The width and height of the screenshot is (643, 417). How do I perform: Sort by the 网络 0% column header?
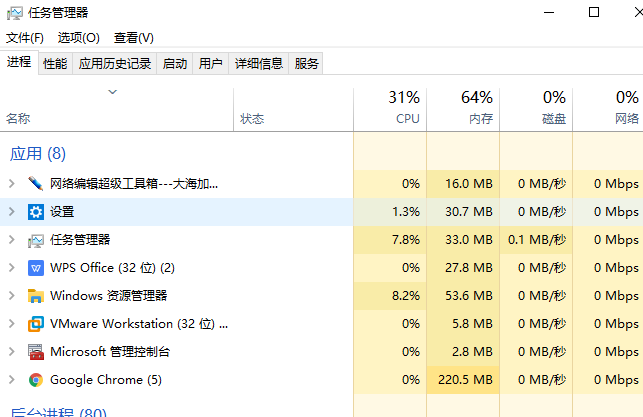pos(608,110)
